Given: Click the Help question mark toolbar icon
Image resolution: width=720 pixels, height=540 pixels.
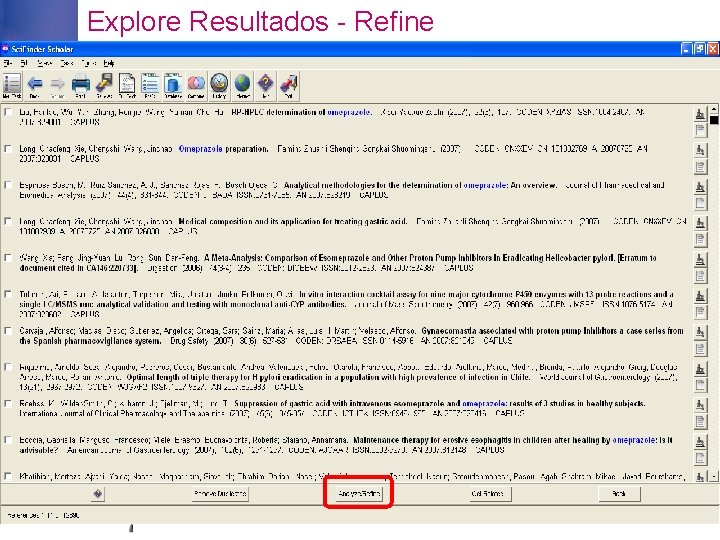Looking at the screenshot, I should pos(265,85).
